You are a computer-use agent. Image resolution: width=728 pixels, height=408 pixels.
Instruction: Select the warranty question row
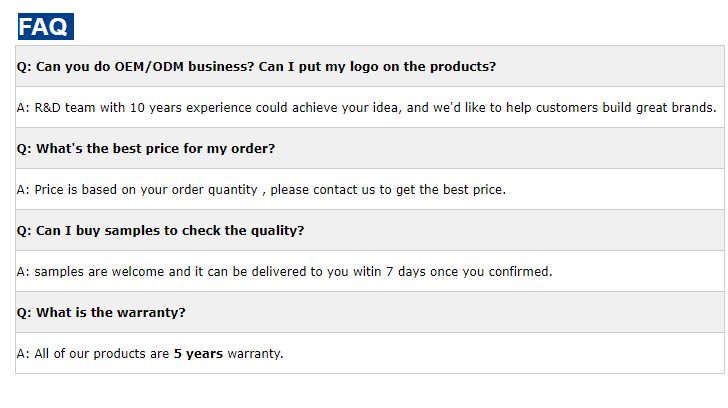click(370, 312)
